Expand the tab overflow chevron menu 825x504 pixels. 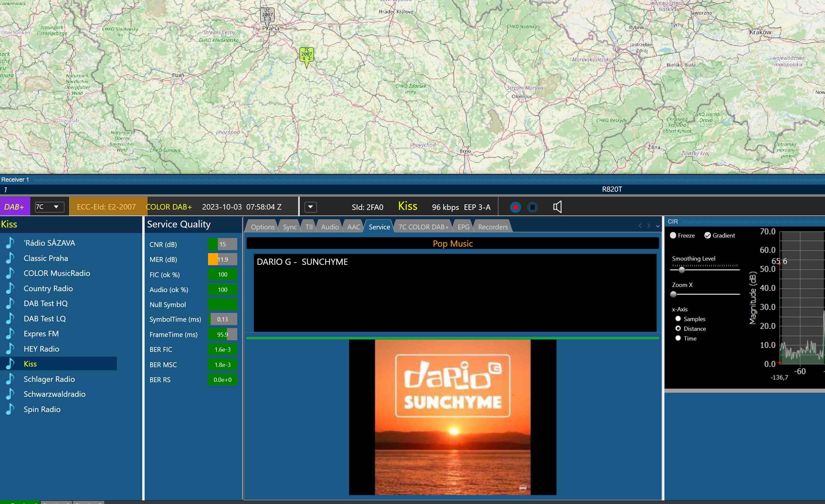pyautogui.click(x=658, y=226)
